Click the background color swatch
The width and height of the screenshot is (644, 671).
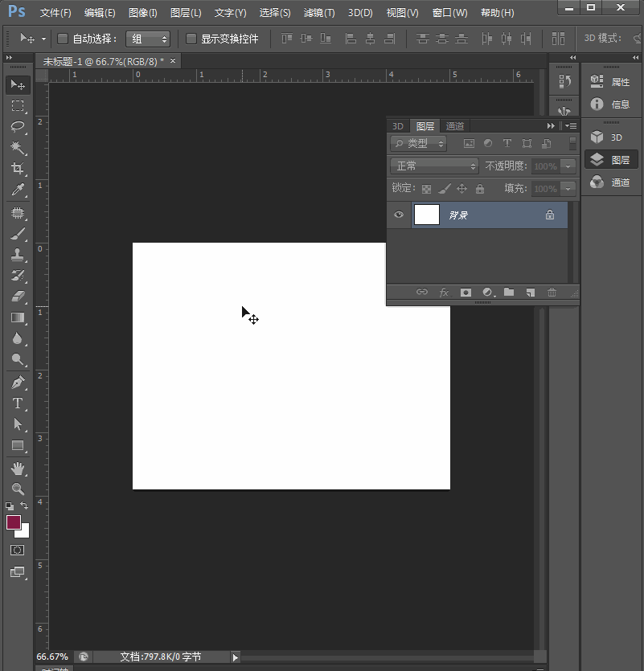(24, 533)
